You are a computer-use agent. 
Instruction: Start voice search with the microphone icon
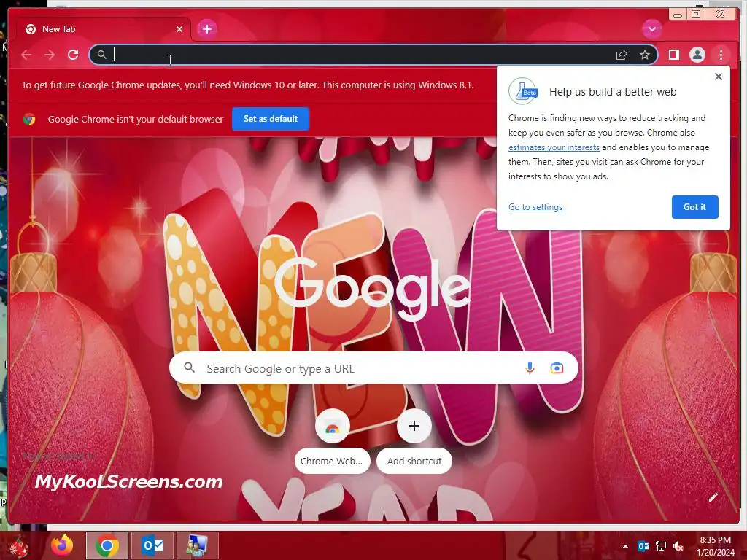tap(530, 368)
